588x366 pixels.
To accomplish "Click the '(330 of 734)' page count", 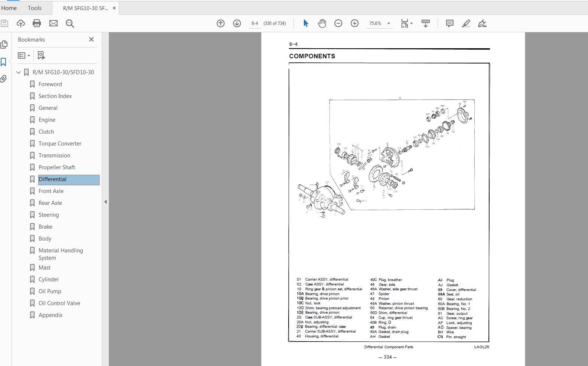I will [x=274, y=23].
